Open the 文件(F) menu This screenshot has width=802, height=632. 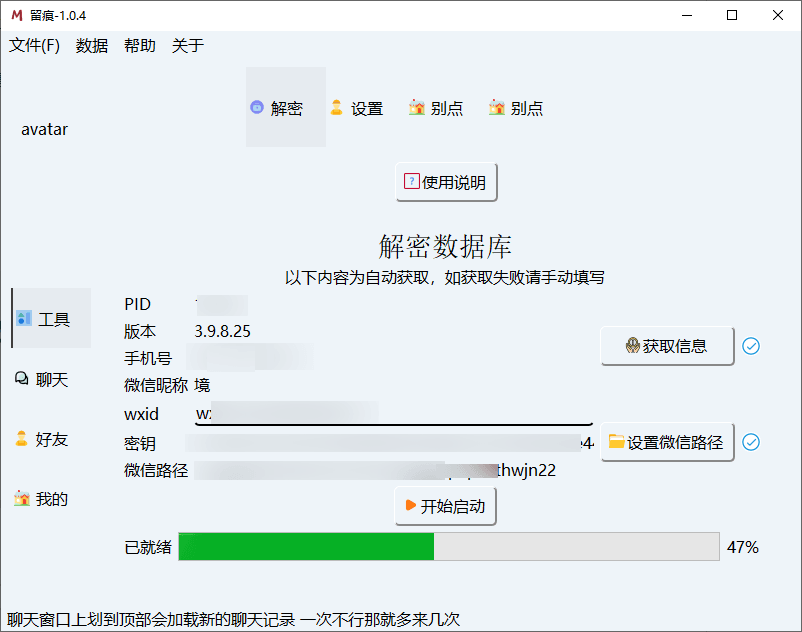click(33, 45)
